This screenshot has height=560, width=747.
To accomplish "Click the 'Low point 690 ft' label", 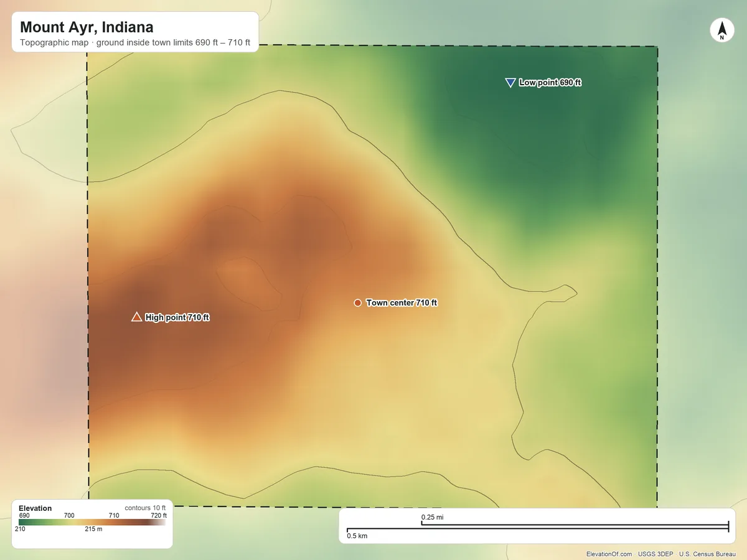I will click(x=550, y=82).
